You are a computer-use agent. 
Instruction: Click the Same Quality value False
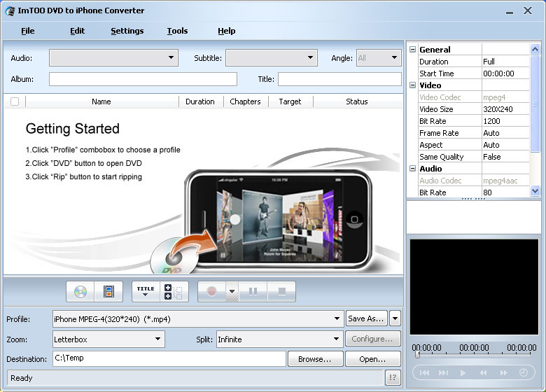[505, 157]
